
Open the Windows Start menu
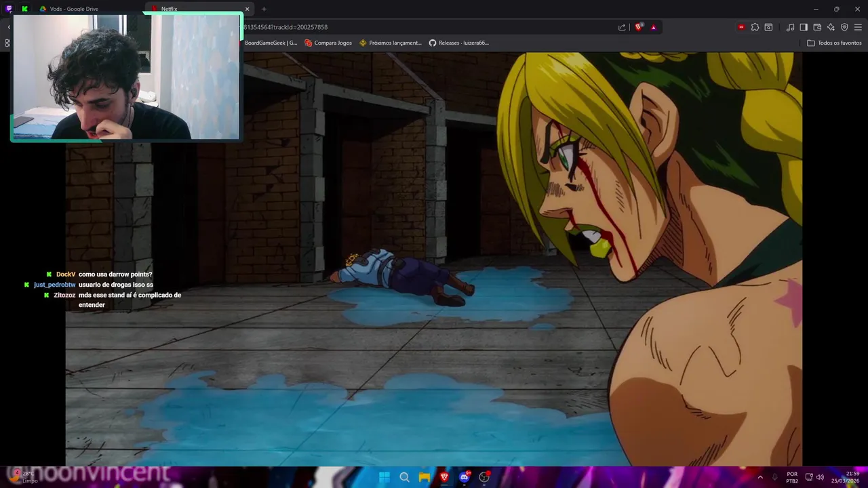click(x=384, y=477)
